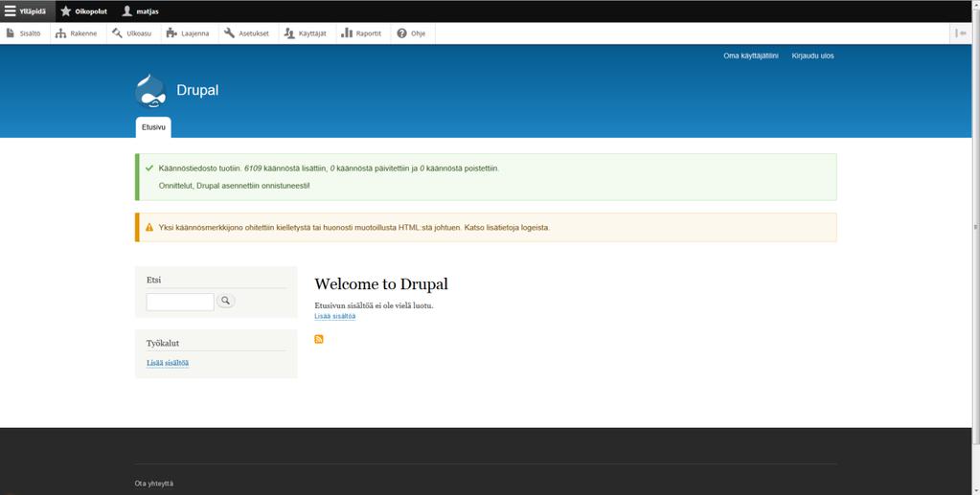Click the text 'Etusivun sisältöä ei ole vielä luotu.'
Screen dimensions: 980x495
374,305
